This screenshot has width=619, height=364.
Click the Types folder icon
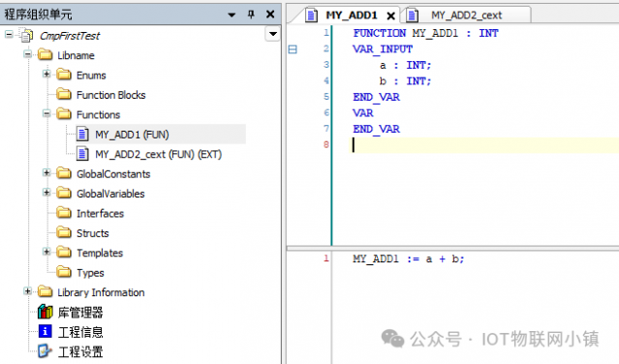(x=64, y=272)
